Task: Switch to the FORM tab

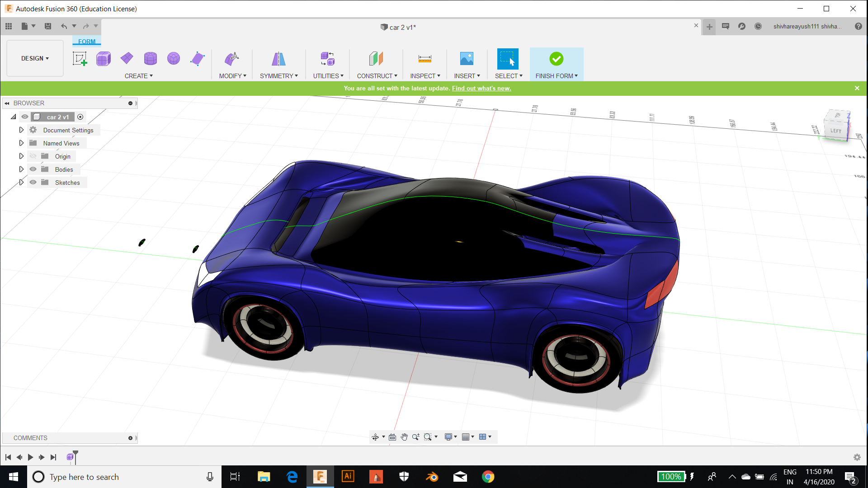Action: (86, 41)
